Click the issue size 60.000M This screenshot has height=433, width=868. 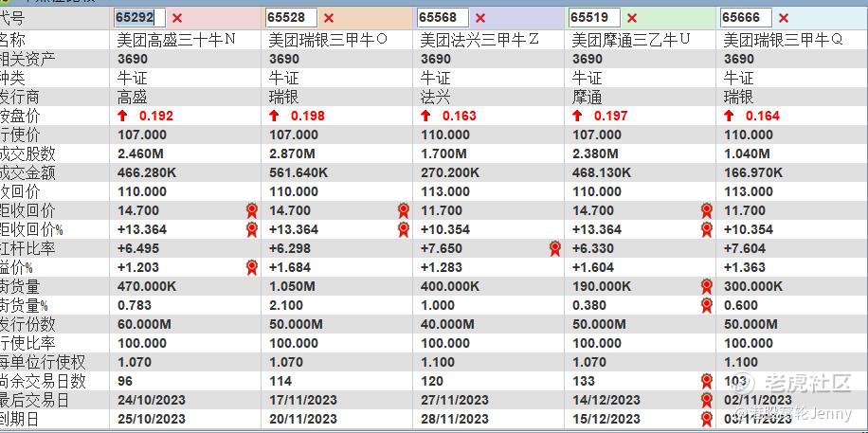pyautogui.click(x=144, y=324)
